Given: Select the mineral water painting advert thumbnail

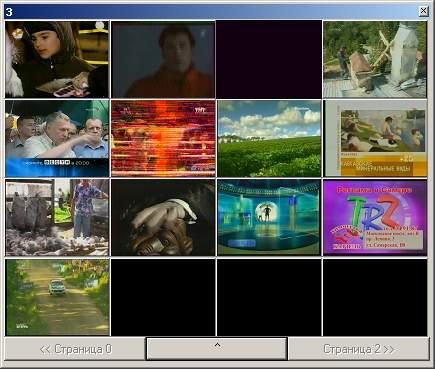Looking at the screenshot, I should point(375,138).
